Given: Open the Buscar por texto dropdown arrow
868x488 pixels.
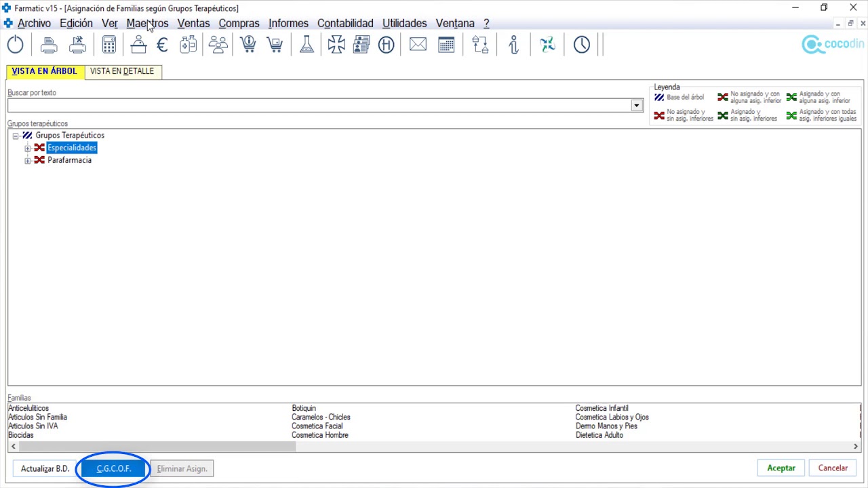Looking at the screenshot, I should 636,105.
